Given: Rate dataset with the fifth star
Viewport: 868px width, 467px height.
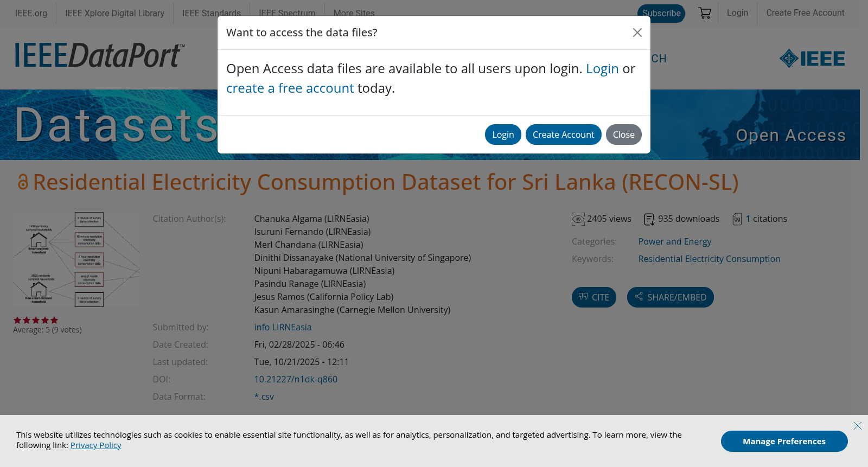Looking at the screenshot, I should click(54, 320).
